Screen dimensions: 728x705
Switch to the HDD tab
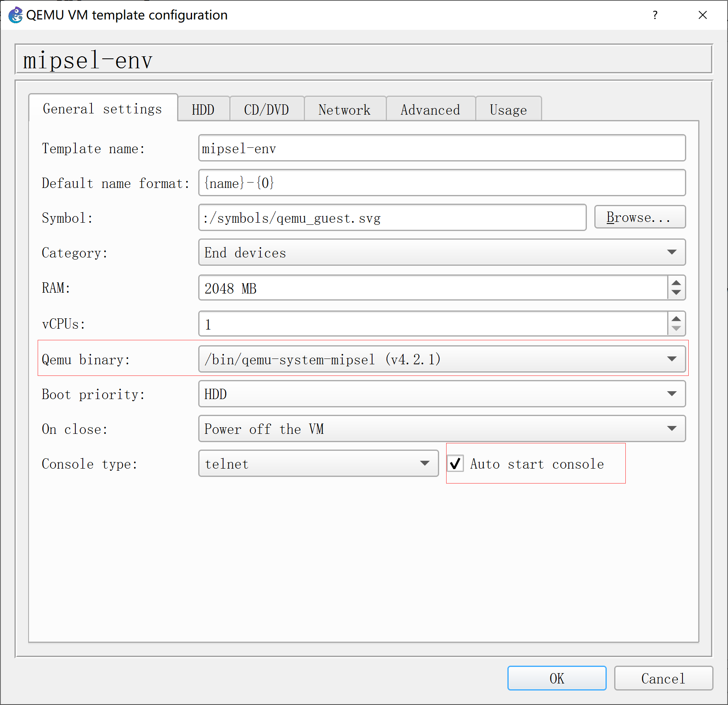[203, 109]
